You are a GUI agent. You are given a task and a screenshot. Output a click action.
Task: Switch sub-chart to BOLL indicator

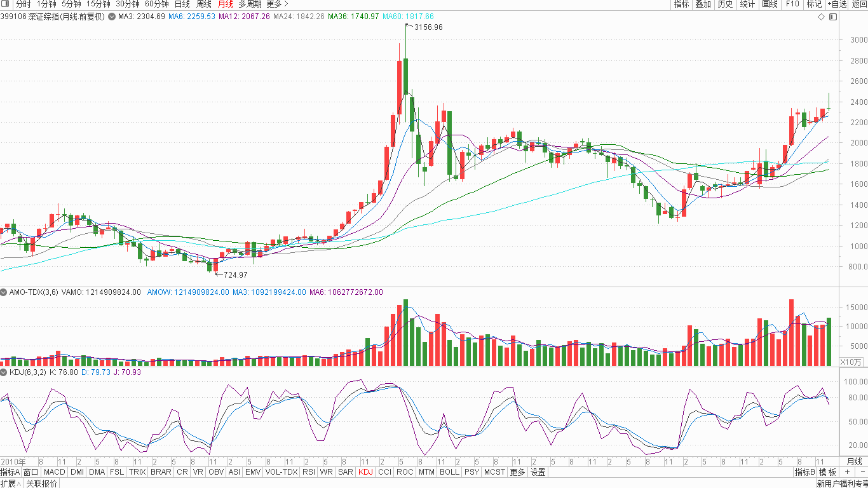(x=449, y=472)
